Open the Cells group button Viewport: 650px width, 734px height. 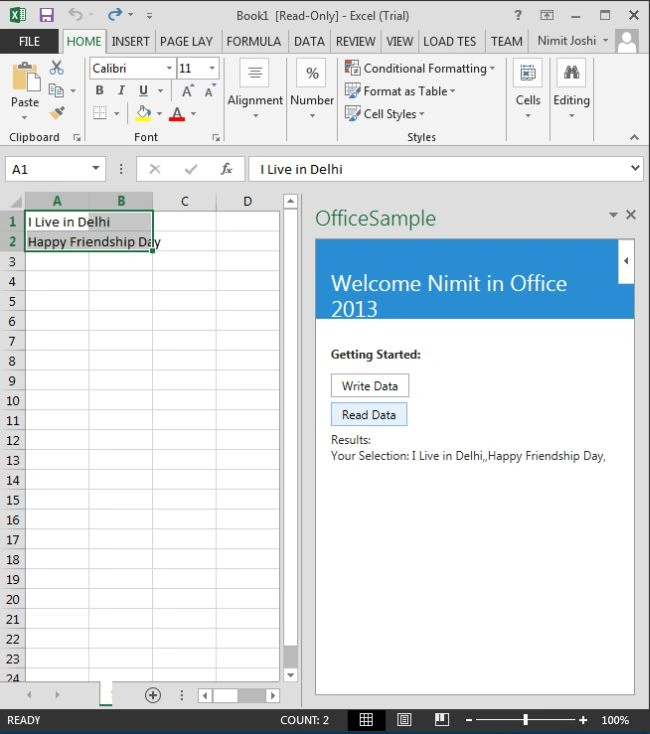(x=528, y=88)
